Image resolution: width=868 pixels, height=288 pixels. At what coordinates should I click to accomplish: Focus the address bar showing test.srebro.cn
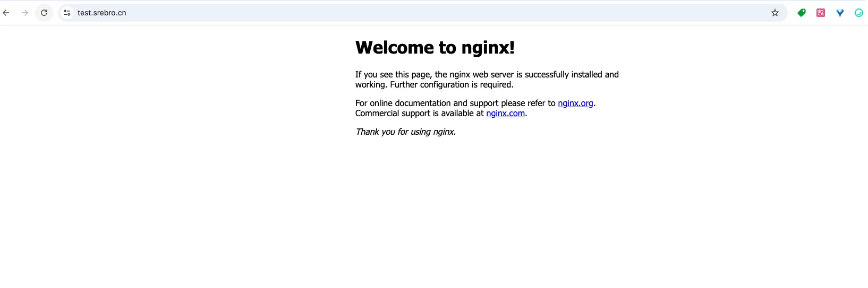(x=422, y=13)
